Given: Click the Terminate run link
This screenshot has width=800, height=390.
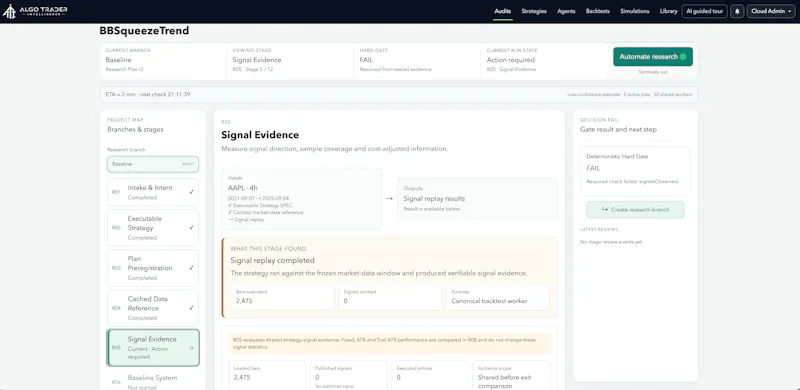Looking at the screenshot, I should pos(653,72).
